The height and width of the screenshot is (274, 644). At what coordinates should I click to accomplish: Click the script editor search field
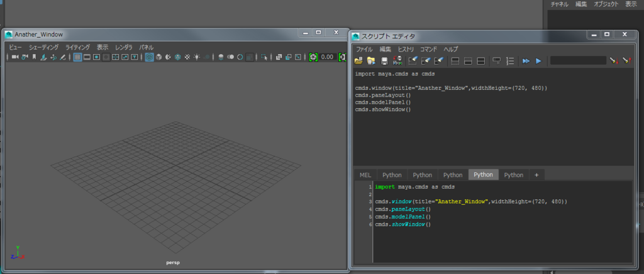(577, 61)
